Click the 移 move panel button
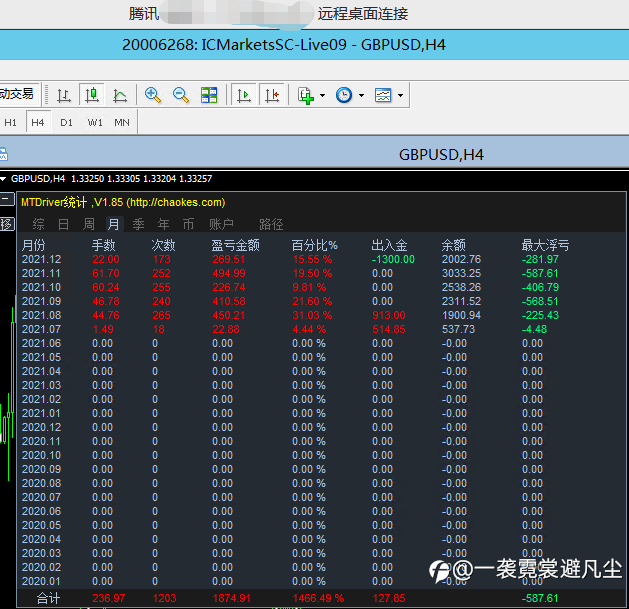Screen dimensions: 629x609 click(x=7, y=224)
